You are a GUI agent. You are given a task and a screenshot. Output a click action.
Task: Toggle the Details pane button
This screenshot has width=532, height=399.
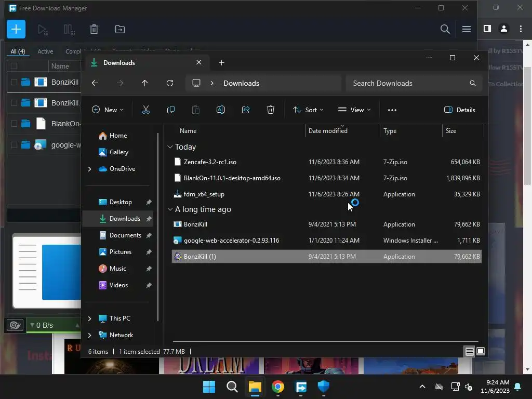[x=460, y=110]
